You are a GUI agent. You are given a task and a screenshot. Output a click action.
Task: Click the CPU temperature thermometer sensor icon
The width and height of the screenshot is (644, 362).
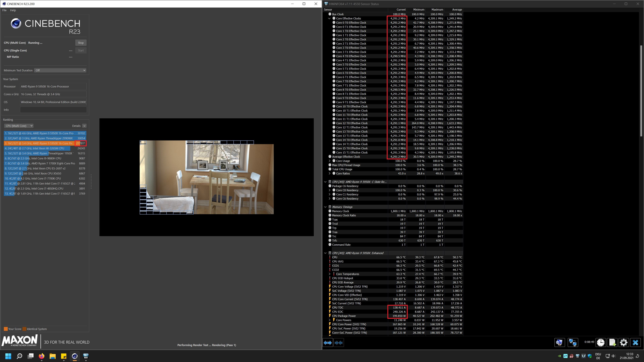[x=330, y=257]
